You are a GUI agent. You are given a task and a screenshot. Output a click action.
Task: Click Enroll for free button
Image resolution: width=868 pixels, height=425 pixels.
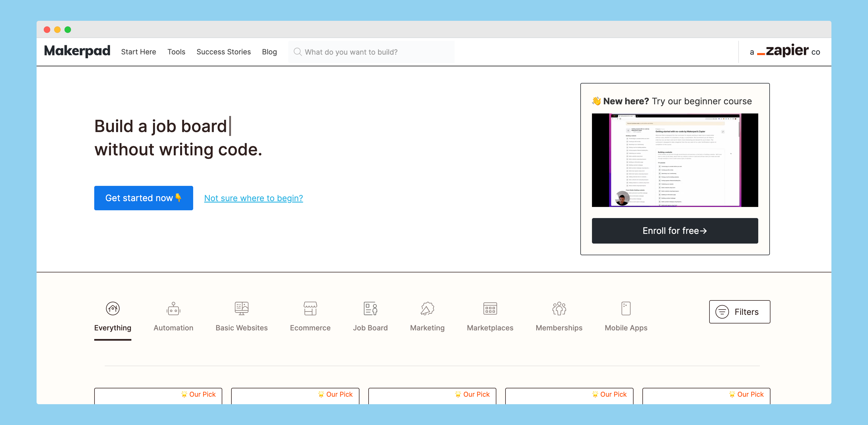[675, 231]
